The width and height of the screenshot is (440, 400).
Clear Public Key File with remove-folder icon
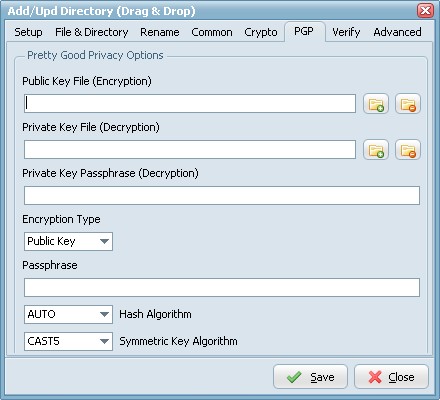pyautogui.click(x=408, y=104)
